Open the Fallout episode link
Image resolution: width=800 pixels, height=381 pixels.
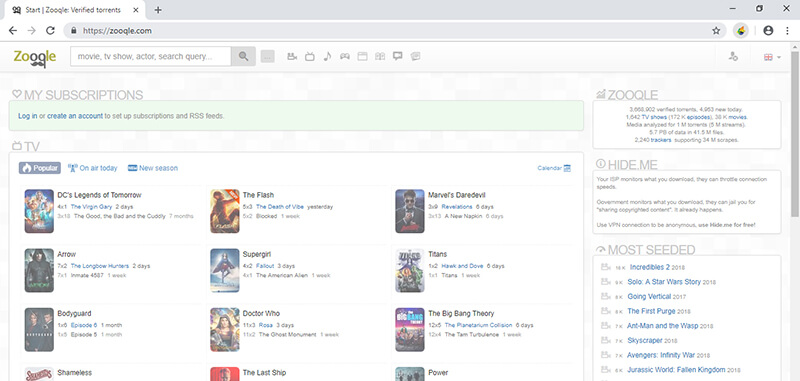265,266
